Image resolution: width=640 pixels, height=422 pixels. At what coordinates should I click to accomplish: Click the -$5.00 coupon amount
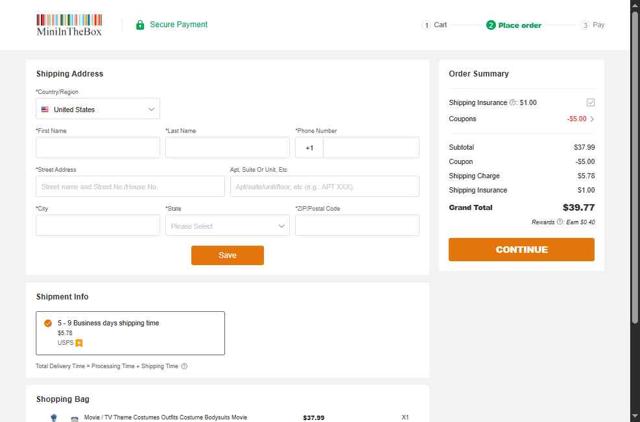577,119
